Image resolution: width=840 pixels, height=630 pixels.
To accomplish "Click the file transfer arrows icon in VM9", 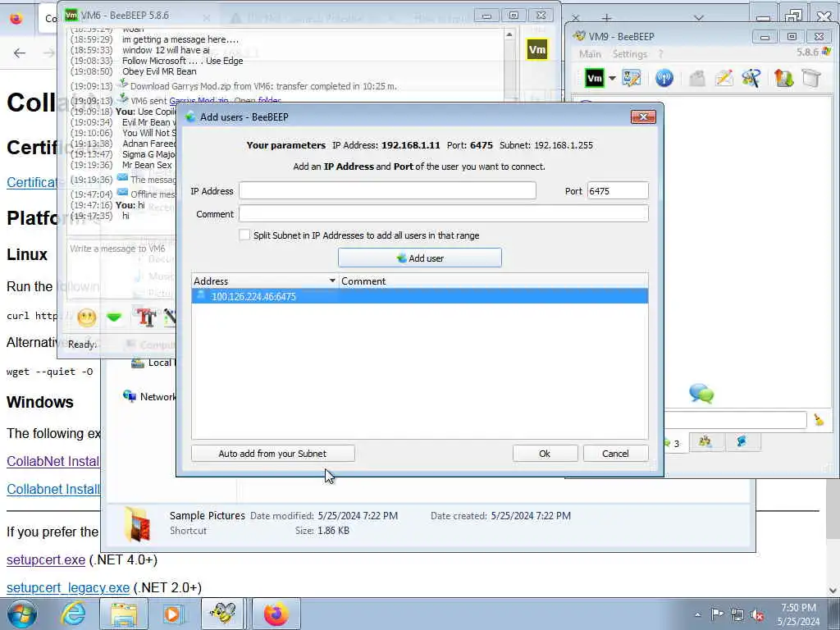I will click(x=783, y=78).
